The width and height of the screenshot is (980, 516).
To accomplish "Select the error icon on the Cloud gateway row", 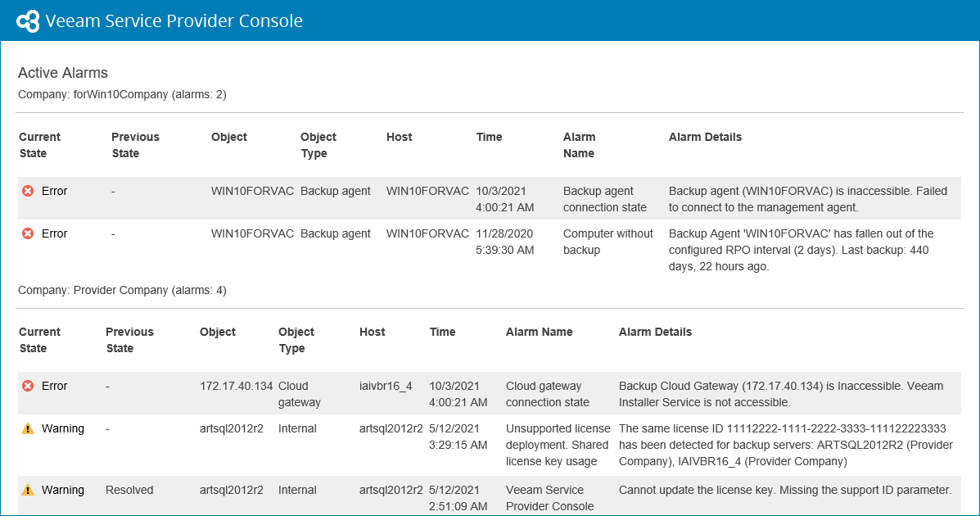I will [x=28, y=386].
